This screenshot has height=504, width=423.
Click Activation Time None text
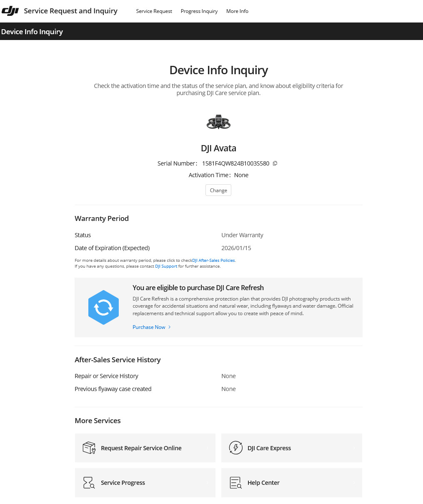[218, 175]
